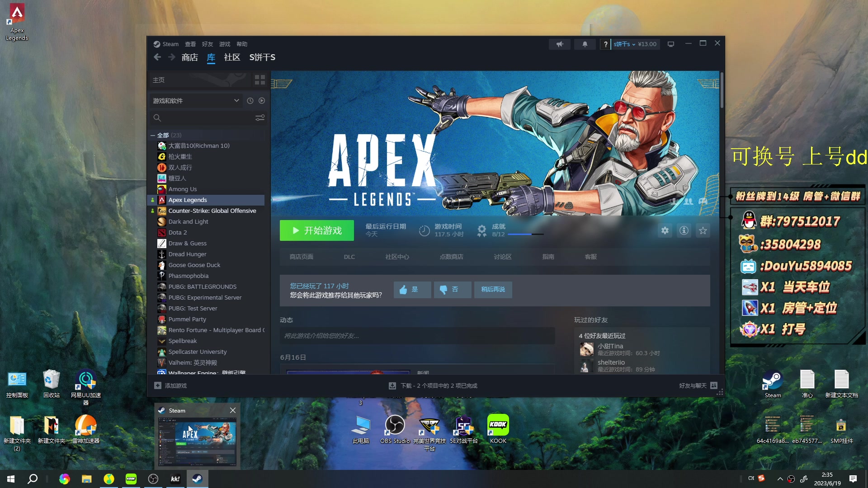Open the Windows Start menu
Screen dimensions: 868x488
pos(11,479)
